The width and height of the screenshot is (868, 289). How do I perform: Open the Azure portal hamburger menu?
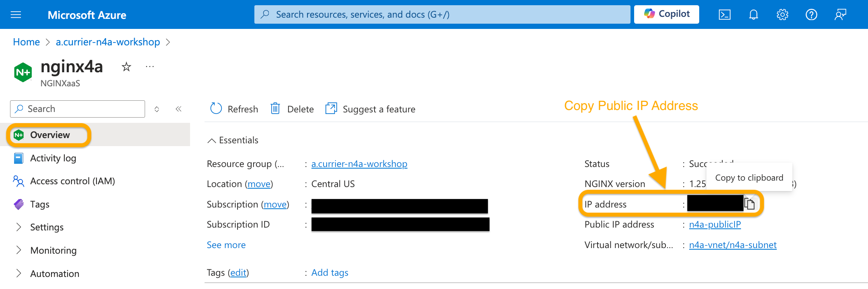coord(16,15)
